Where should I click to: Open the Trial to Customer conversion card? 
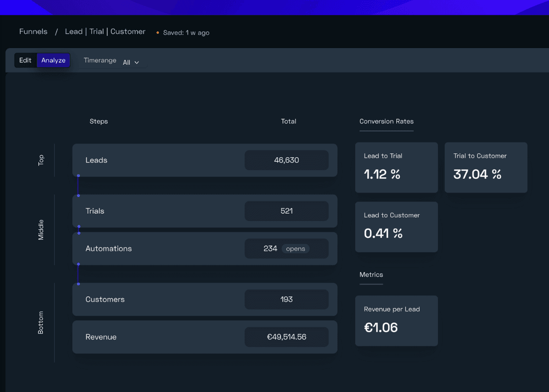[485, 167]
